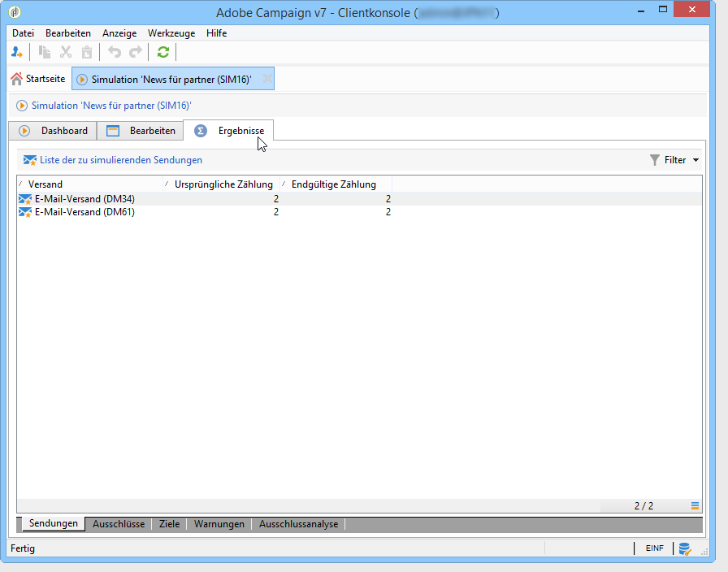Click the database icon in status bar
The width and height of the screenshot is (728, 572).
click(x=685, y=548)
